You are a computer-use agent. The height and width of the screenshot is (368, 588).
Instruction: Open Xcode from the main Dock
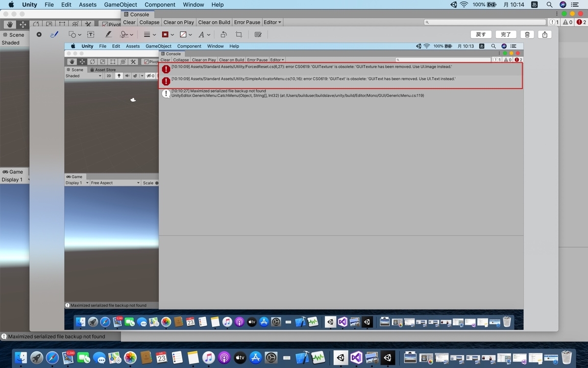(x=302, y=358)
